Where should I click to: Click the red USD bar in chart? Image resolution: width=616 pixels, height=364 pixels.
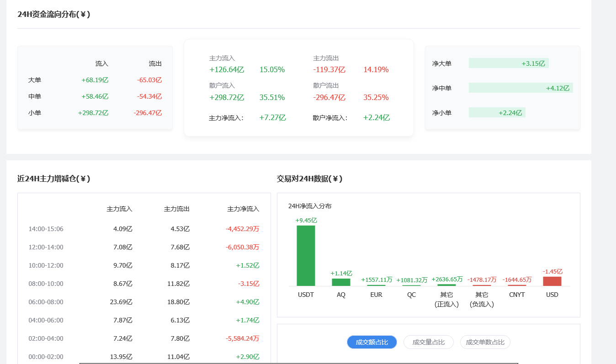552,281
